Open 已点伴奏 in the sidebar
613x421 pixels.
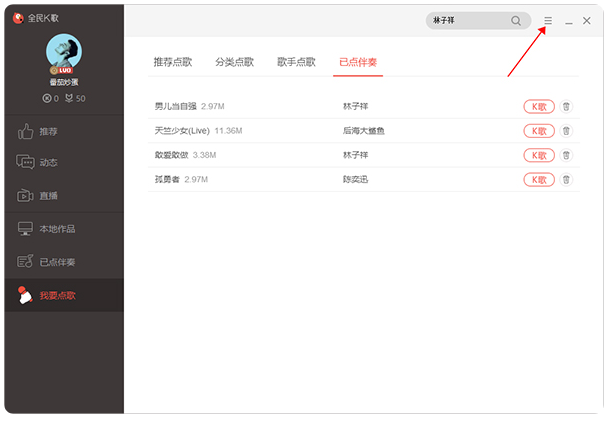[64, 262]
